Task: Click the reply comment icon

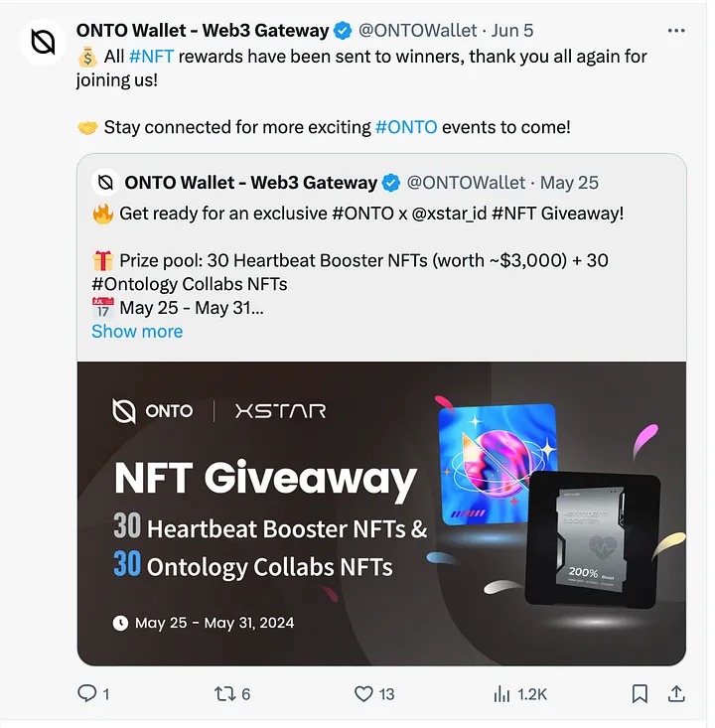Action: pyautogui.click(x=87, y=694)
